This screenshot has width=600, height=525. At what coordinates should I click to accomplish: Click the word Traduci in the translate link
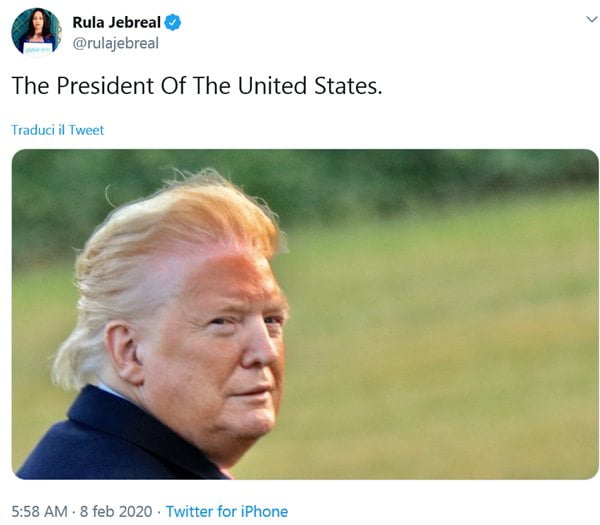pos(33,130)
